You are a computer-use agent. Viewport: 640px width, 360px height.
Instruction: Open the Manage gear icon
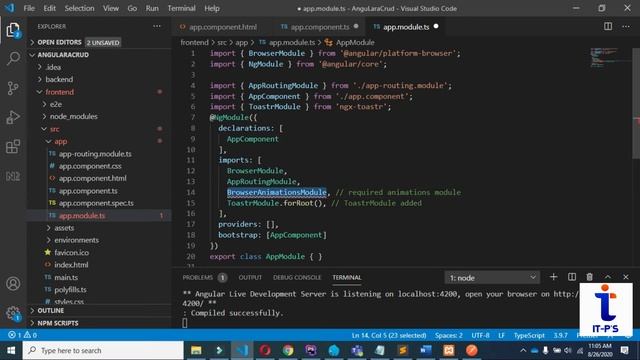[x=13, y=313]
